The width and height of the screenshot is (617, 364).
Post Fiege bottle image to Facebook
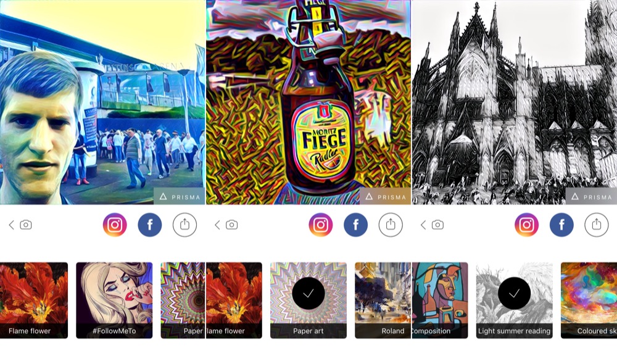pos(356,225)
